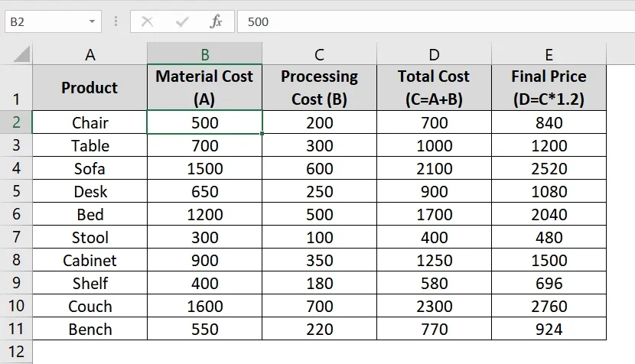Click the formula bar resize dots handle
The height and width of the screenshot is (364, 635).
(x=116, y=21)
